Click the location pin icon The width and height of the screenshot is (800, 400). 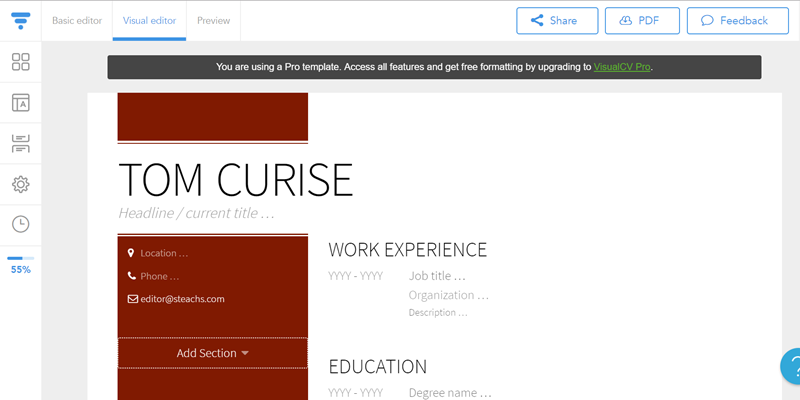click(131, 253)
